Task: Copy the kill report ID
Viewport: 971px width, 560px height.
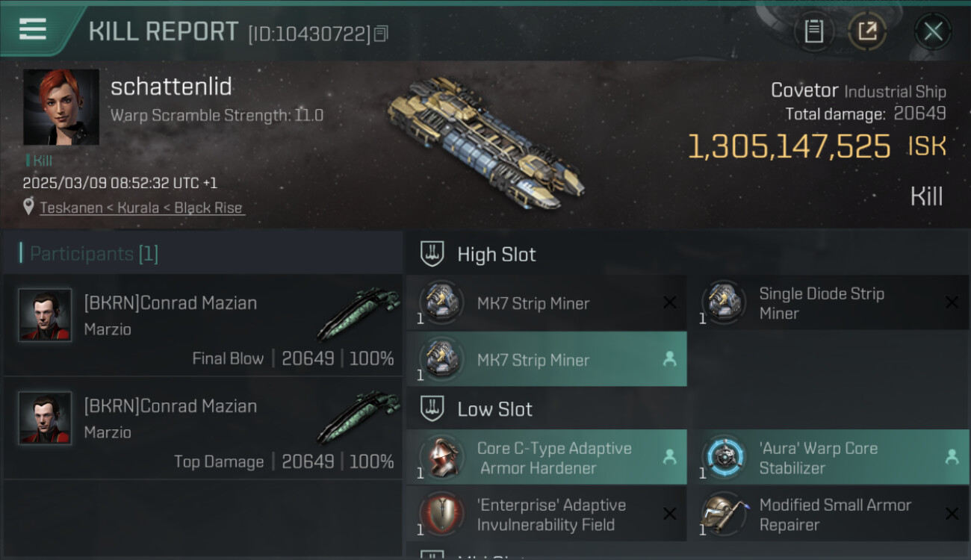Action: pyautogui.click(x=381, y=34)
